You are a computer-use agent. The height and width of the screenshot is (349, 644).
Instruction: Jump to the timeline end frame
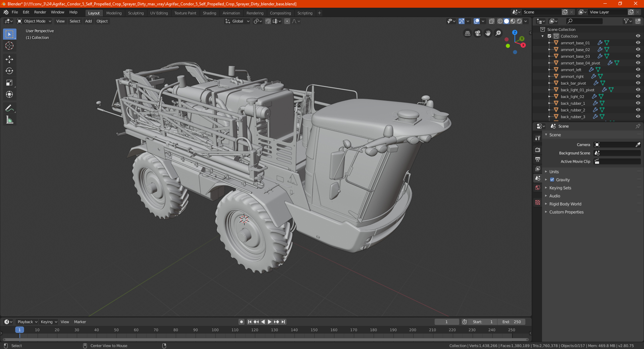tap(283, 322)
